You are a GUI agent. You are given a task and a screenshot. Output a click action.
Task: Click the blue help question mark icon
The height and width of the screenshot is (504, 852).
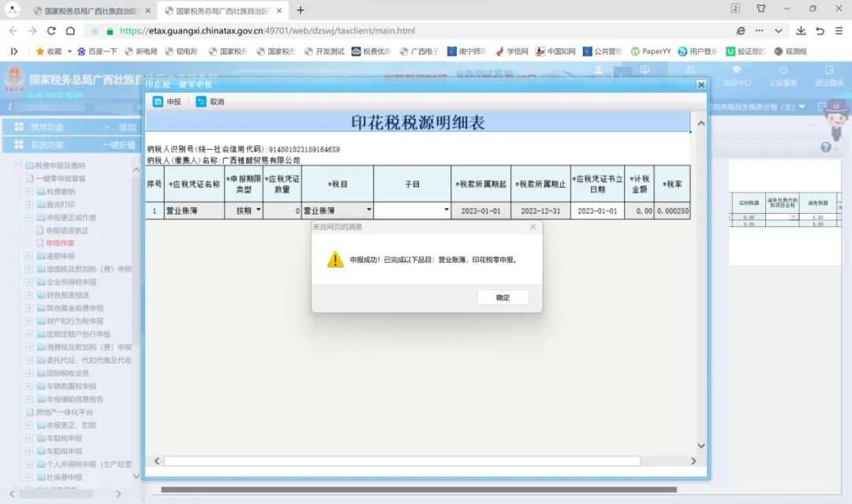click(x=825, y=147)
